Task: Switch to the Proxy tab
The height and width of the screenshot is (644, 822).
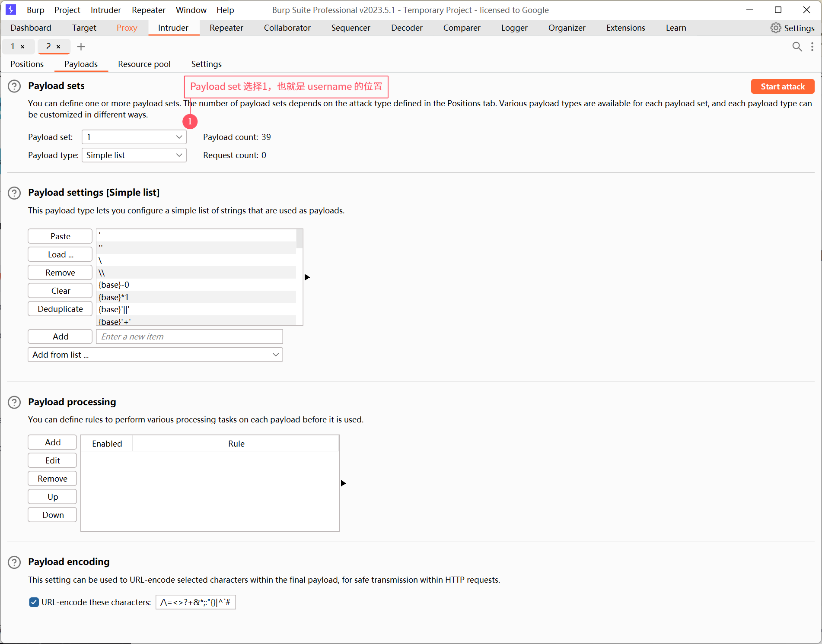Action: pyautogui.click(x=127, y=28)
